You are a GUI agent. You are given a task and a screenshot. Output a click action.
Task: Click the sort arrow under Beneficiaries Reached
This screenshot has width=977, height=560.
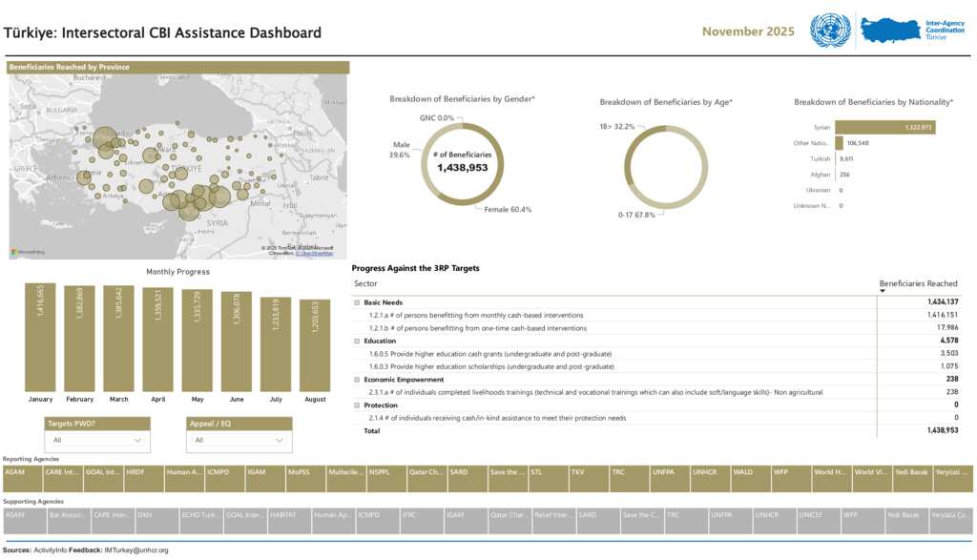tap(882, 292)
